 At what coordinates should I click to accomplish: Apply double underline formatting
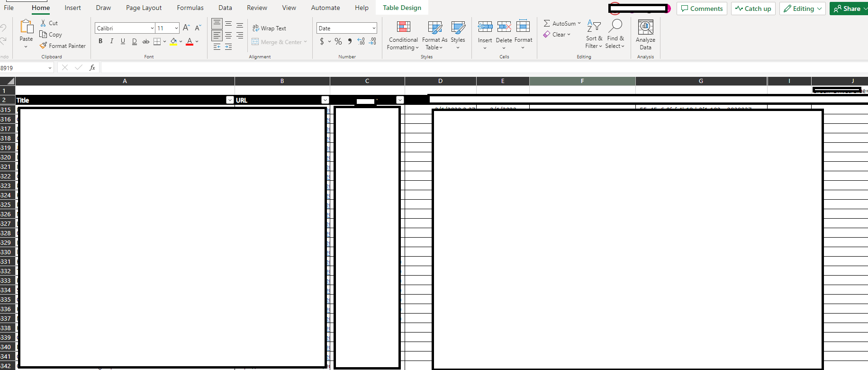pyautogui.click(x=135, y=41)
